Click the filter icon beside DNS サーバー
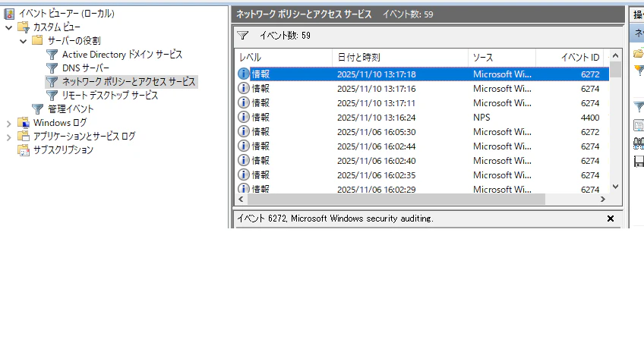644x349 pixels. [52, 68]
